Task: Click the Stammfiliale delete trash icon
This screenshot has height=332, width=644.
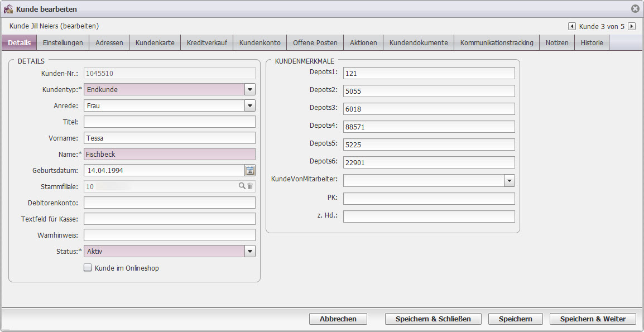Action: point(250,186)
